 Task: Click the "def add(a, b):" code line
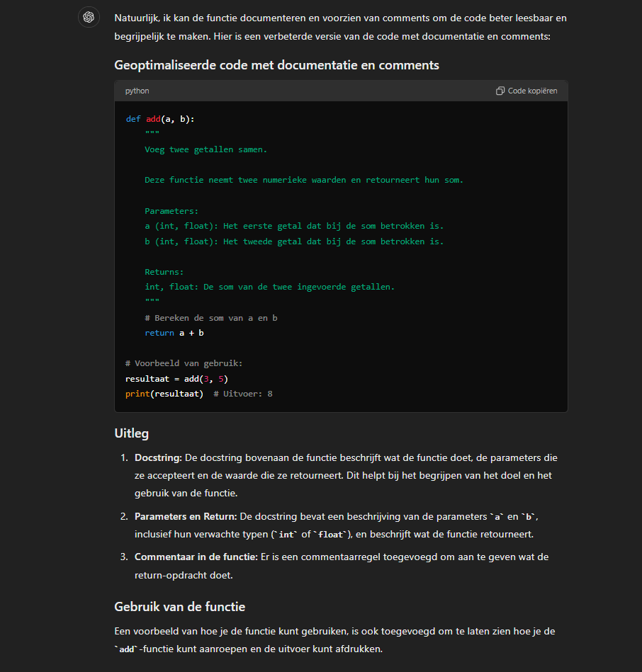pyautogui.click(x=160, y=119)
